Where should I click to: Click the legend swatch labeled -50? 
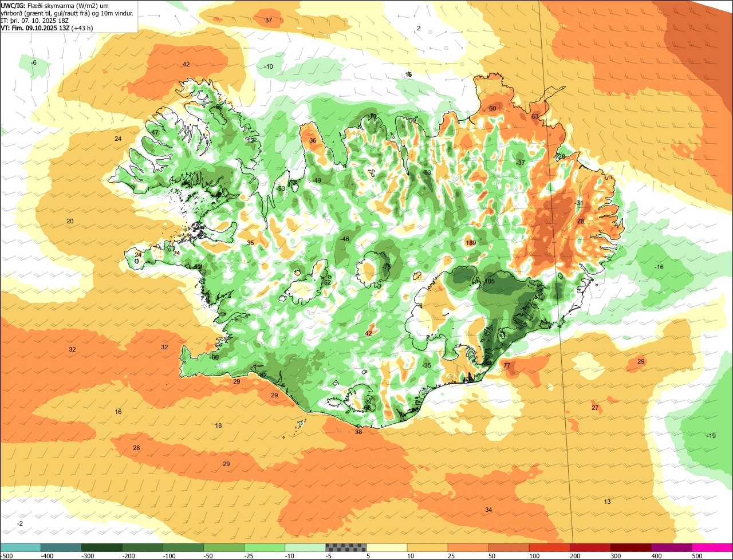[x=224, y=547]
